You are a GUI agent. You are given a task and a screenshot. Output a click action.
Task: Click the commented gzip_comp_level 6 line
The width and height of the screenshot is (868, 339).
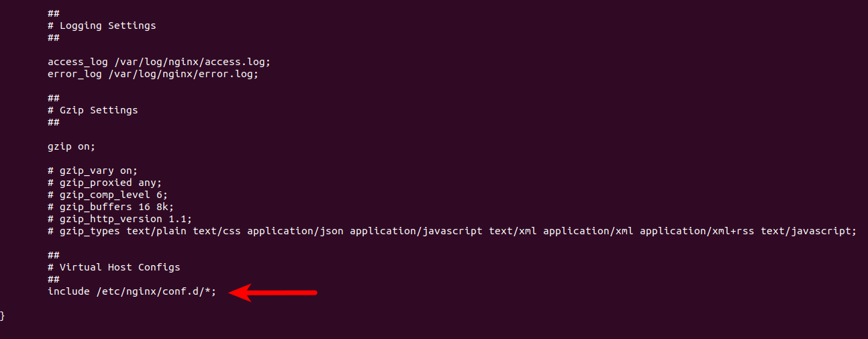tap(107, 195)
